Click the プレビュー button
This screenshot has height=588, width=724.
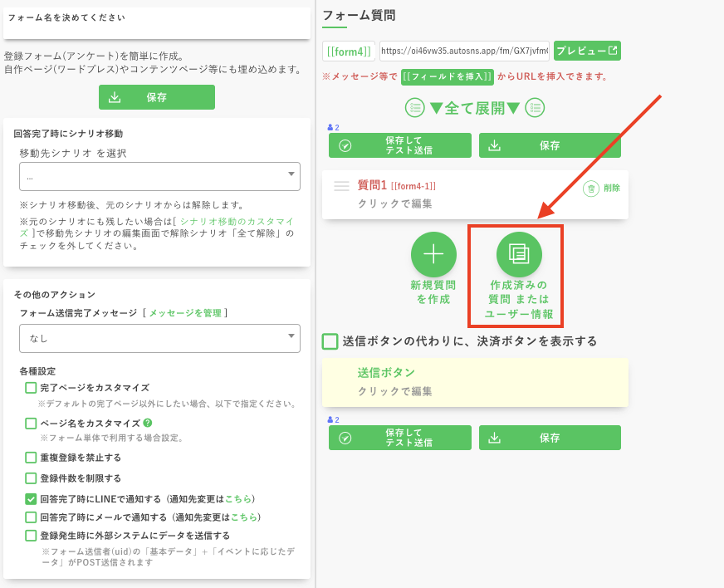click(x=587, y=51)
